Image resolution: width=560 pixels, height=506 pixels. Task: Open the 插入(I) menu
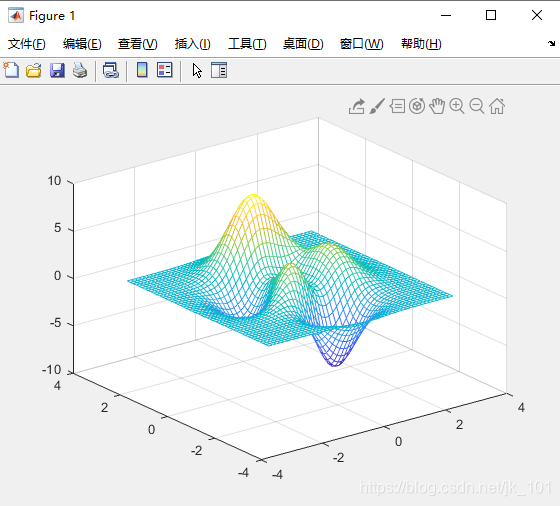pyautogui.click(x=192, y=44)
